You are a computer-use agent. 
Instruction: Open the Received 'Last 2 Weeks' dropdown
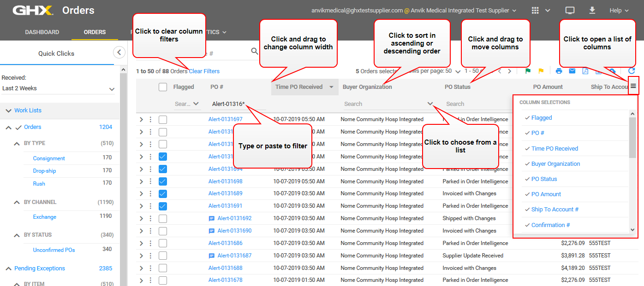(58, 88)
